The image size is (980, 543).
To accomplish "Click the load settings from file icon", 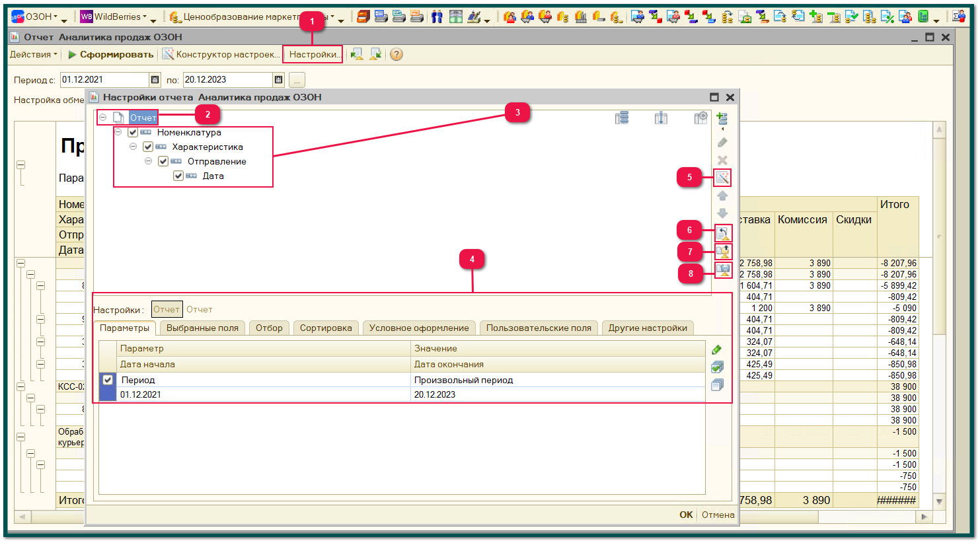I will [723, 251].
